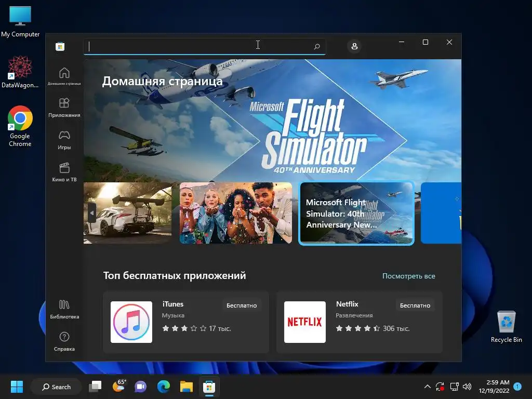Open Google Chrome desktop shortcut

20,126
